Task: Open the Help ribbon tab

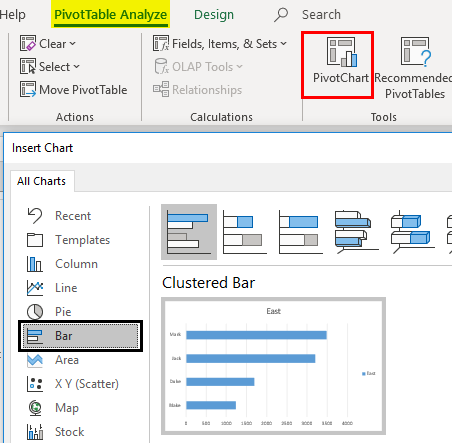Action: tap(12, 15)
